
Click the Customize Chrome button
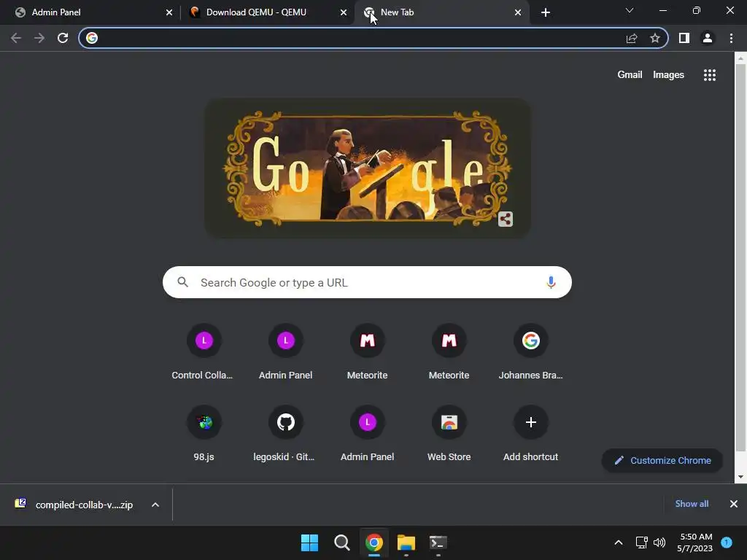(662, 461)
